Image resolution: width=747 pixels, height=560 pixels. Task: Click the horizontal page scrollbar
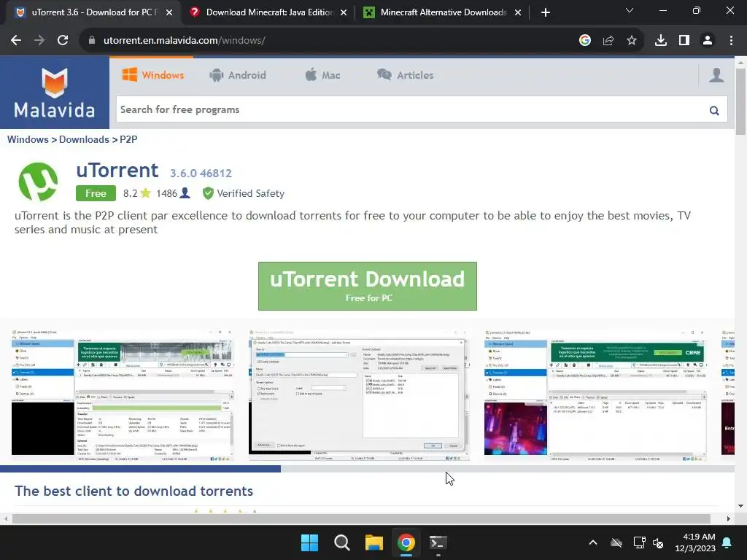coord(361,518)
